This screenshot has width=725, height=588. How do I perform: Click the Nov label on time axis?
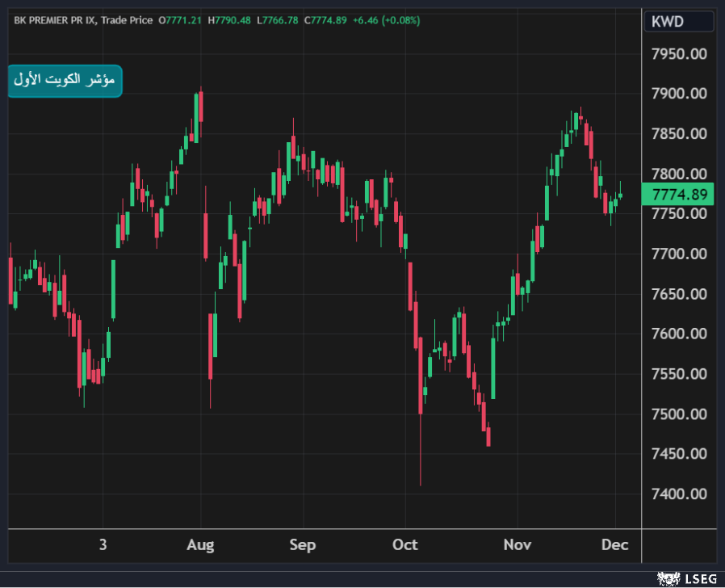pyautogui.click(x=517, y=545)
